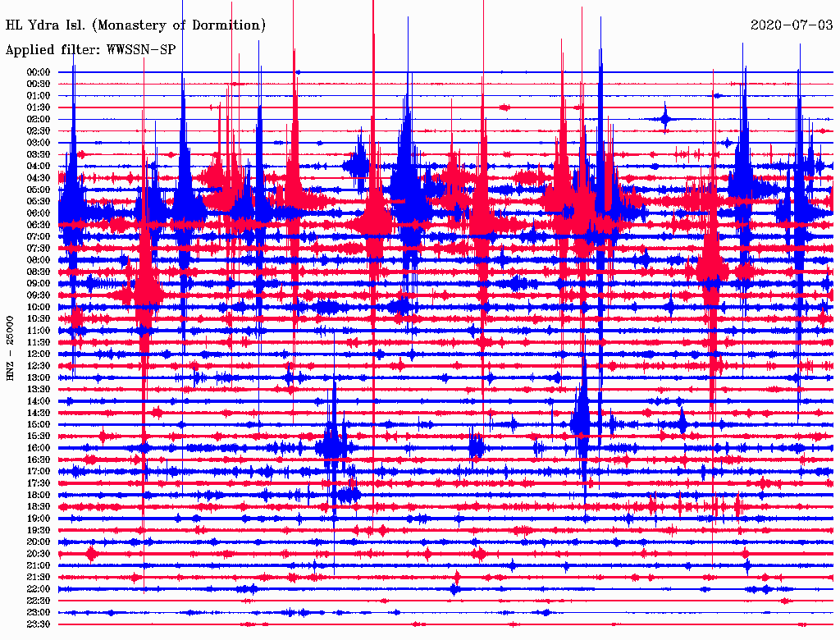Select the 14:30 time label
The image size is (840, 640).
coord(39,413)
